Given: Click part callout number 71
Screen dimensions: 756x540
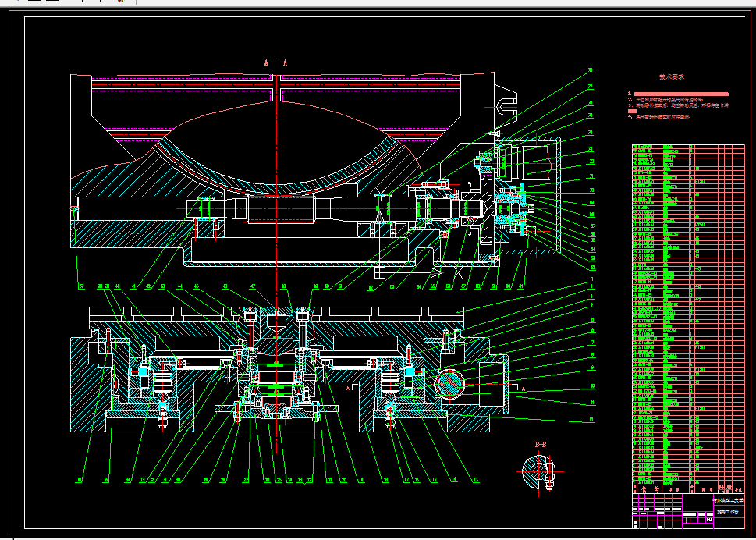Looking at the screenshot, I should pos(591,176).
